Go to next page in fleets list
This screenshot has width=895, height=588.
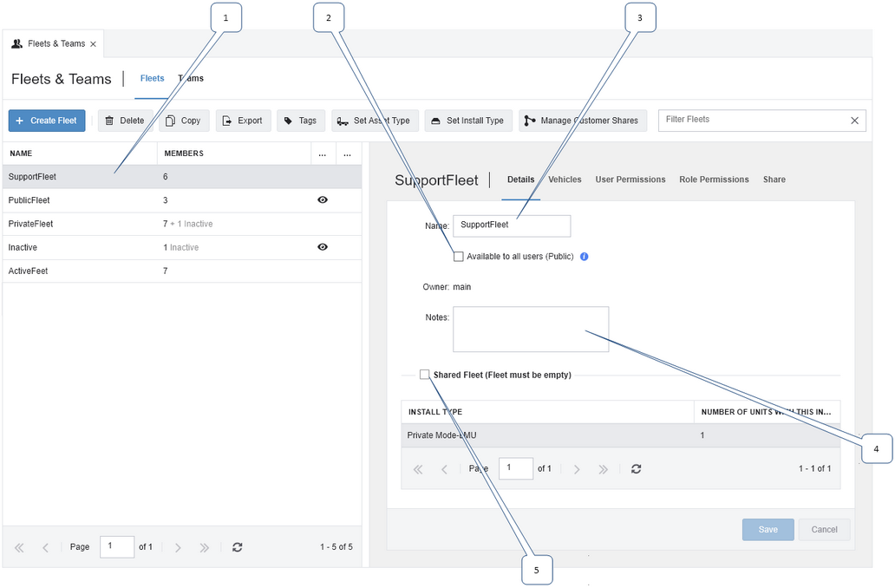(178, 547)
